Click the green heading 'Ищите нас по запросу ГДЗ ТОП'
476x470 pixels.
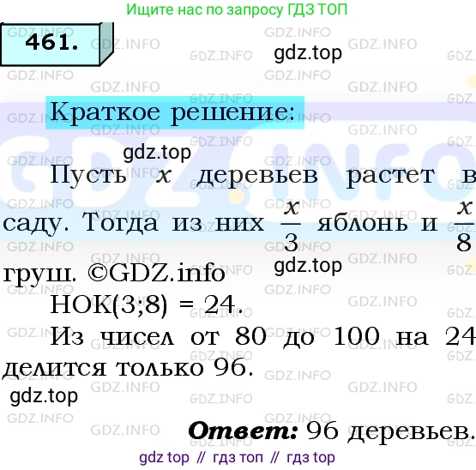click(237, 9)
